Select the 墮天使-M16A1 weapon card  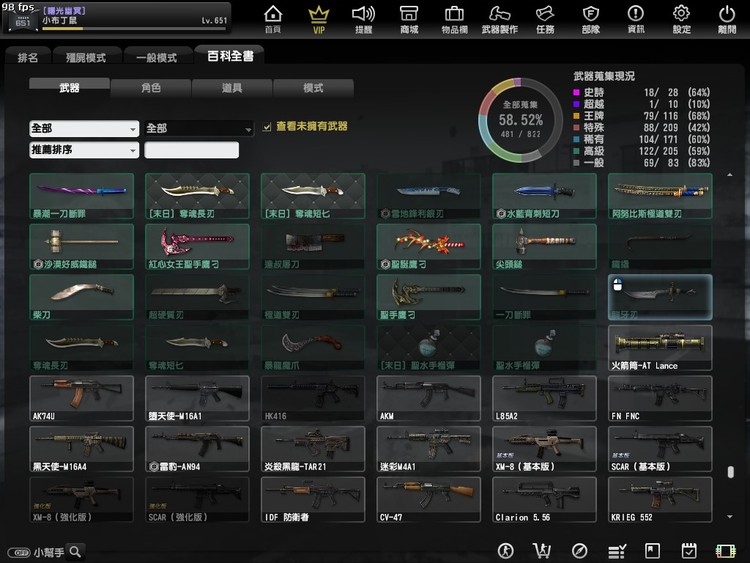pyautogui.click(x=197, y=398)
